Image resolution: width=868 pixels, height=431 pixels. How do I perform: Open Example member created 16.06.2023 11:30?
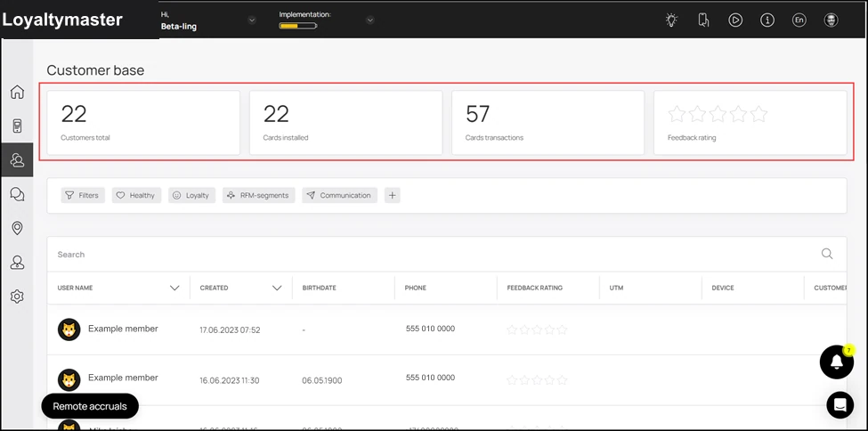click(123, 378)
